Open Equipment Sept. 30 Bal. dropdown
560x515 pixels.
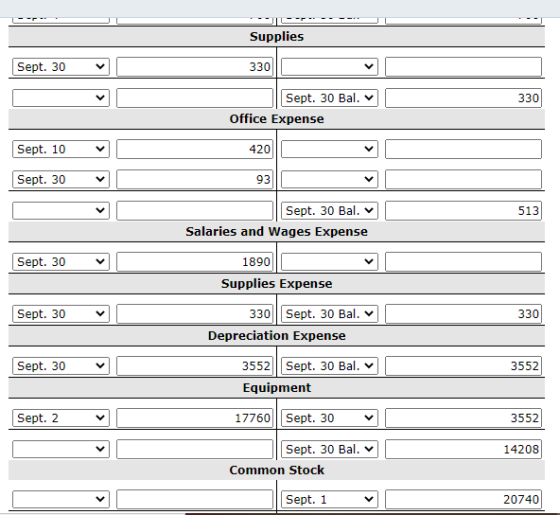329,449
